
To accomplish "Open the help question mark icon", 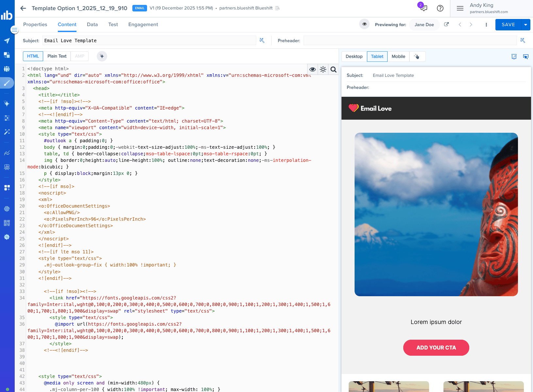I will 440,9.
